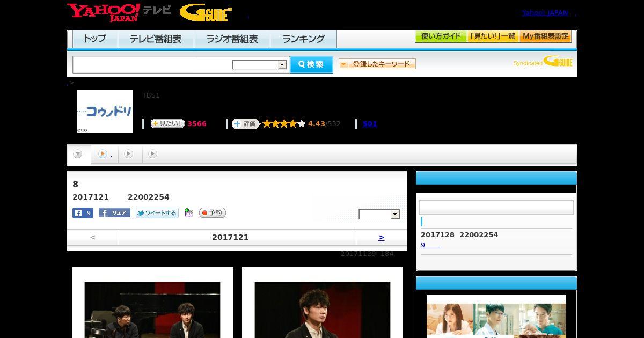Open the コウノドリ program thumbnail

(105, 112)
